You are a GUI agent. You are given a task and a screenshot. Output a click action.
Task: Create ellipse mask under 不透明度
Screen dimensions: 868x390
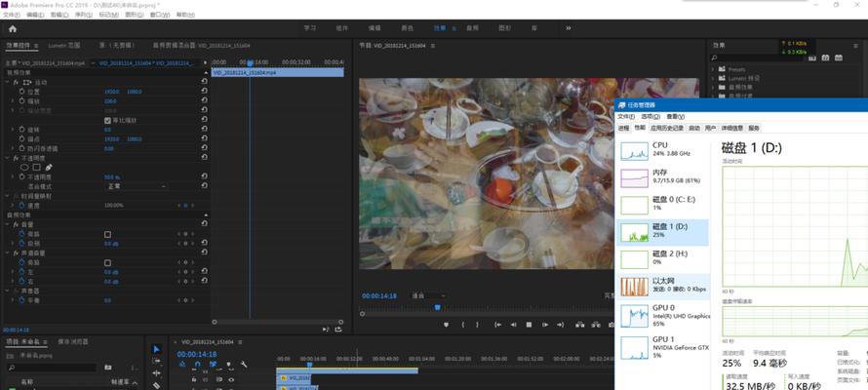[24, 167]
